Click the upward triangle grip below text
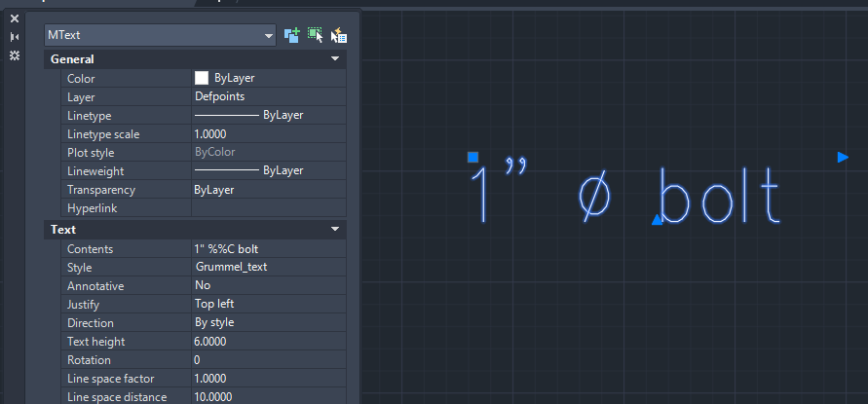 pos(658,220)
